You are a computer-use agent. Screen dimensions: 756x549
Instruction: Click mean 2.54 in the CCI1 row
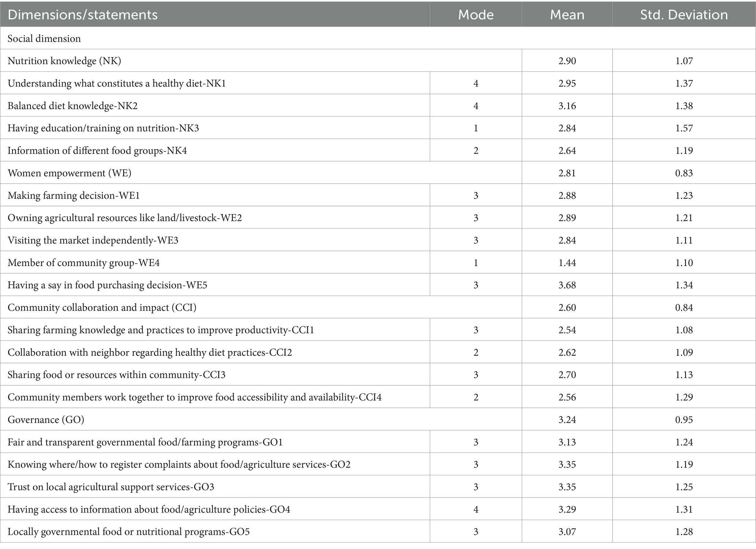(x=567, y=330)
